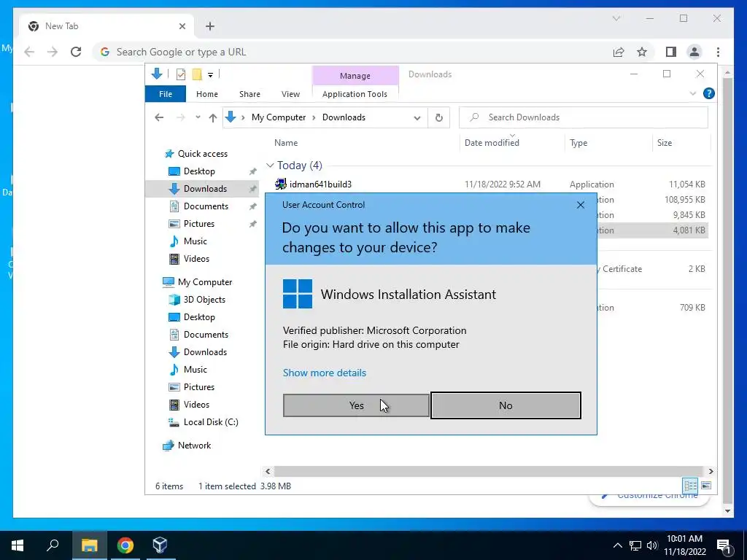Open Chrome three-dot menu
This screenshot has width=747, height=560.
[718, 52]
